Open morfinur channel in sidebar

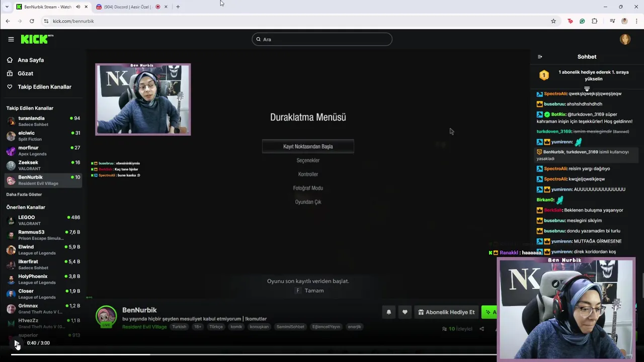coord(43,150)
